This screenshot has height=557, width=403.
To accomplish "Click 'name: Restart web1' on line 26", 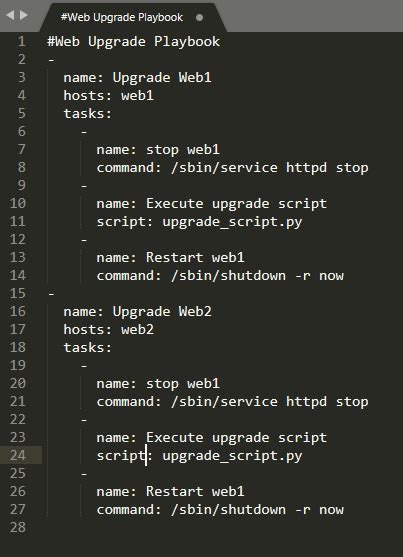I will pos(170,491).
